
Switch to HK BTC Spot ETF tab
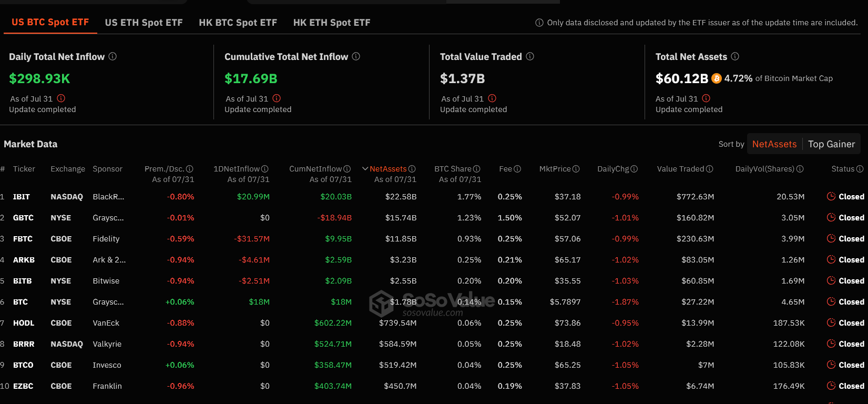pos(238,23)
